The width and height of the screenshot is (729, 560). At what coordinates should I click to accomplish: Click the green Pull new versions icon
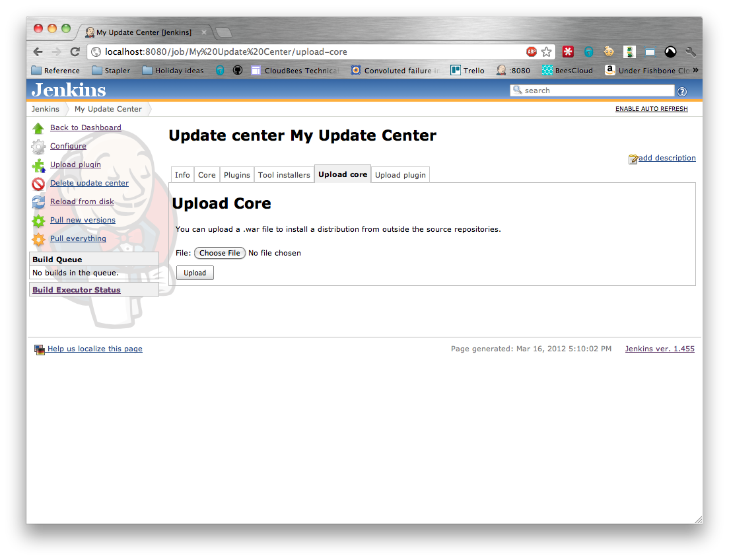click(38, 221)
